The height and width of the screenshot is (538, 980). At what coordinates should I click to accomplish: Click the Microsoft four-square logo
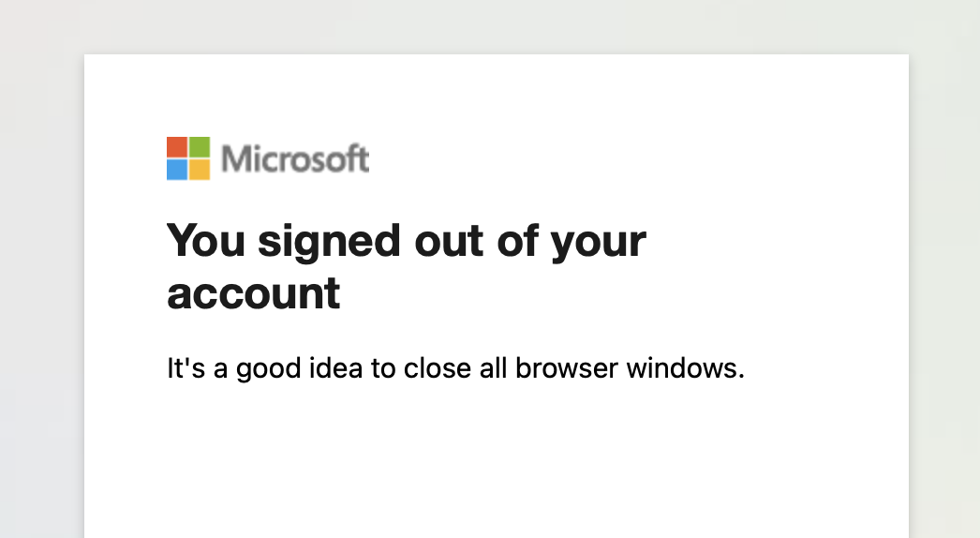click(x=188, y=158)
